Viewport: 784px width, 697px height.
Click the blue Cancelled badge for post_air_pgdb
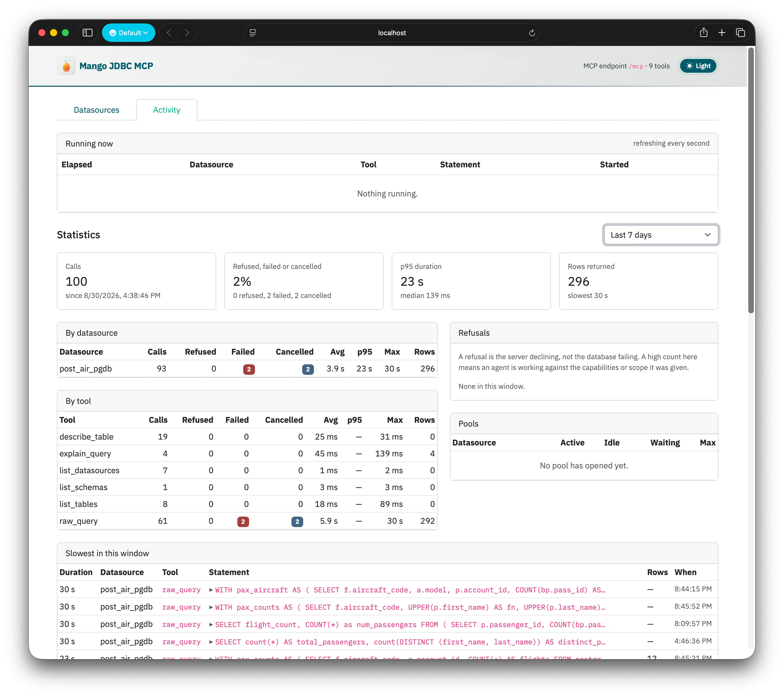click(x=308, y=369)
